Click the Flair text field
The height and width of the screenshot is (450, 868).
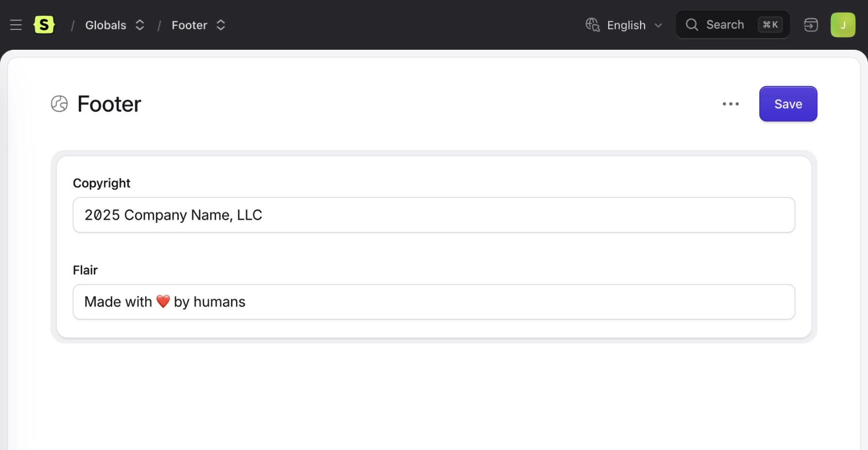pos(434,301)
